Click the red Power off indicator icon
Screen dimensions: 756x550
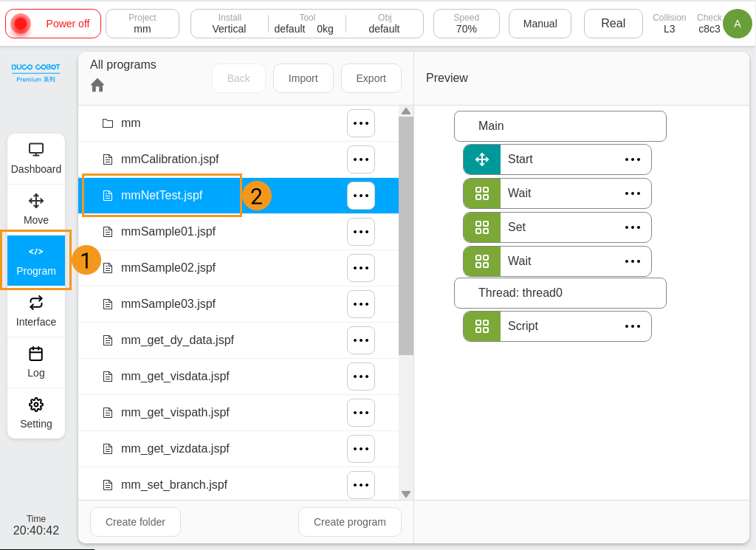pos(21,23)
